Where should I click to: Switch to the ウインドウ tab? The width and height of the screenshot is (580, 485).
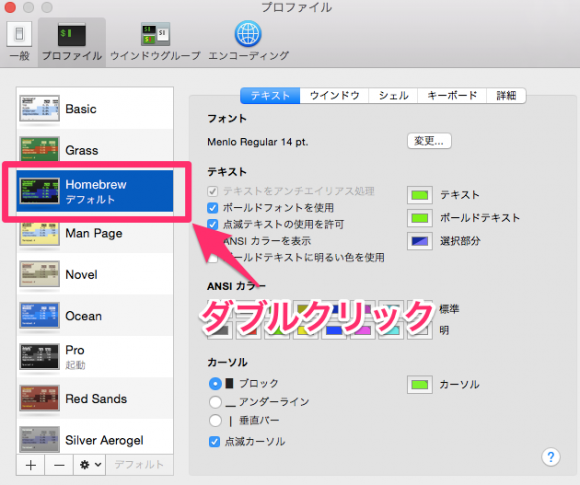pos(334,96)
